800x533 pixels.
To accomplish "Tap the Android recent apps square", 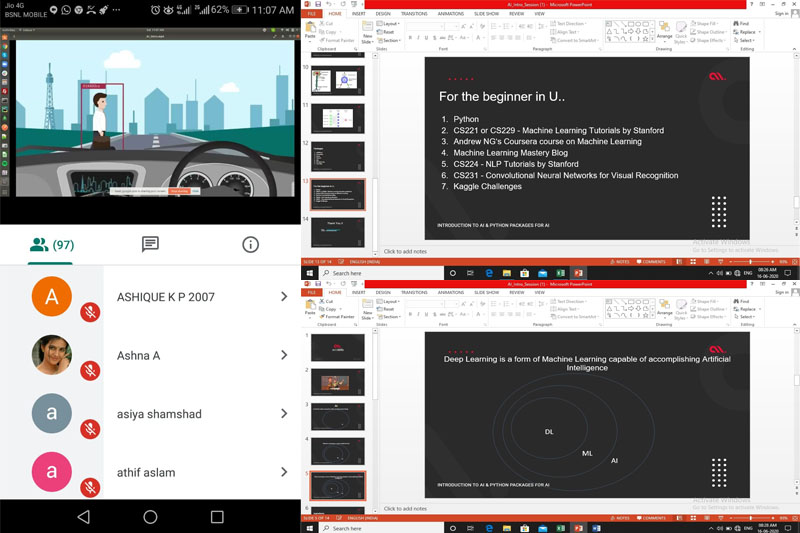I will [x=217, y=516].
